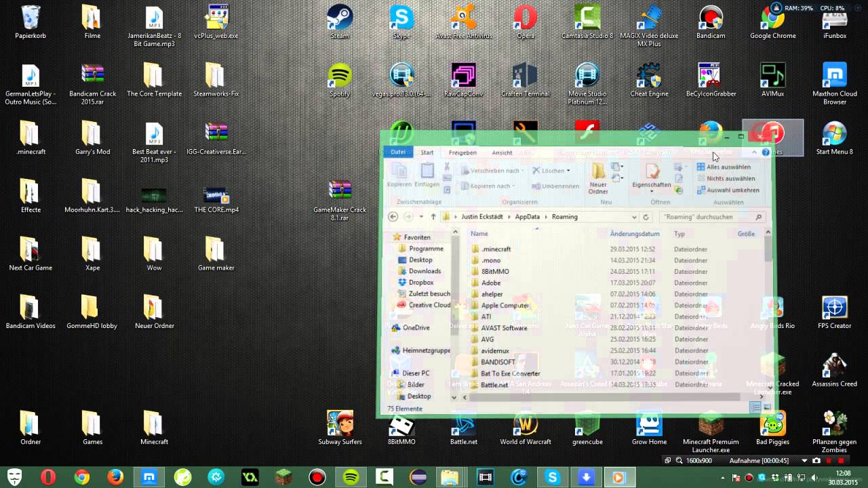This screenshot has width=868, height=488.
Task: Click Spotify icon in the taskbar
Action: [351, 477]
